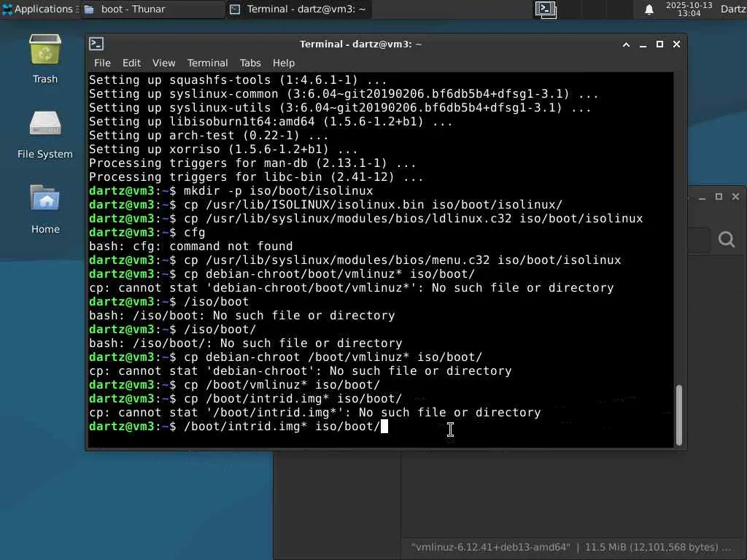Click the date and time clock
The width and height of the screenshot is (747, 560).
pyautogui.click(x=689, y=9)
